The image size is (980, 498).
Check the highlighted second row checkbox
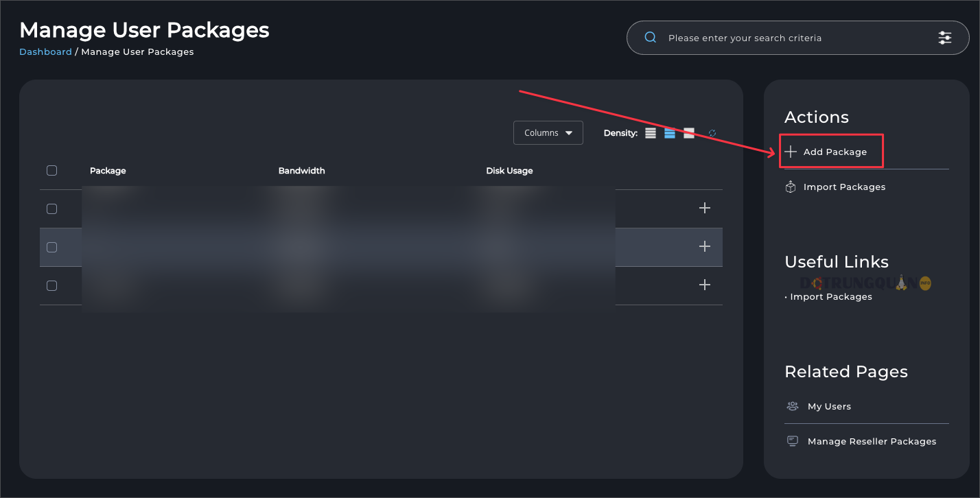(51, 248)
